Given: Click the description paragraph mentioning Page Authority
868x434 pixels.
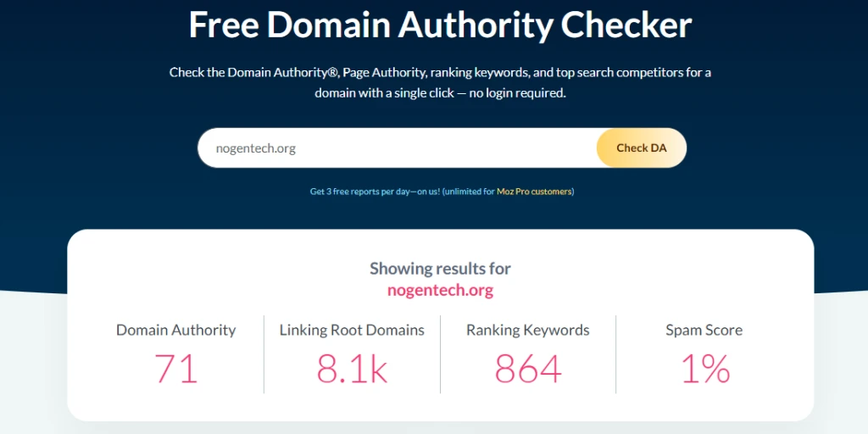Looking at the screenshot, I should [440, 72].
